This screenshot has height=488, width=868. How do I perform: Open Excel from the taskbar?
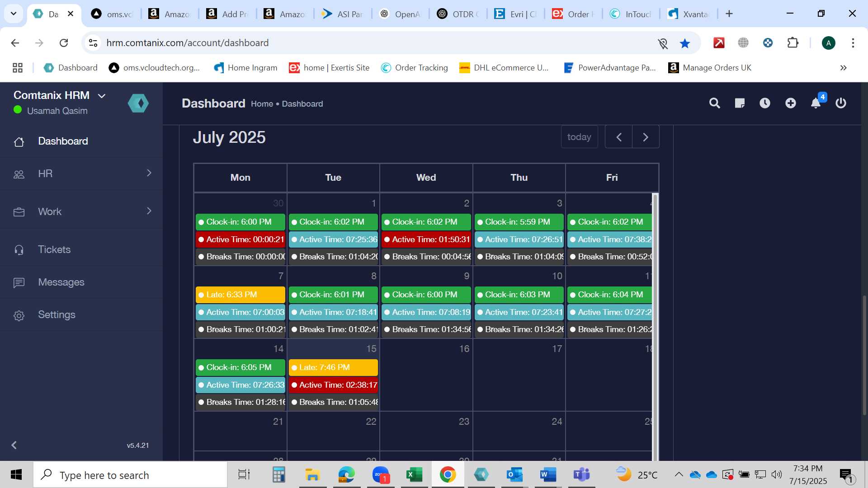pyautogui.click(x=414, y=475)
